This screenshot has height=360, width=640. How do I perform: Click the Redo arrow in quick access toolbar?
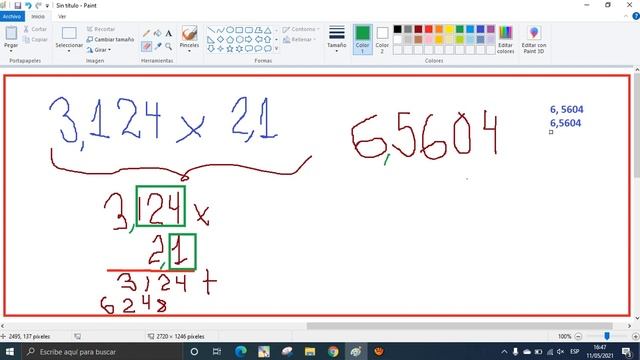point(38,5)
